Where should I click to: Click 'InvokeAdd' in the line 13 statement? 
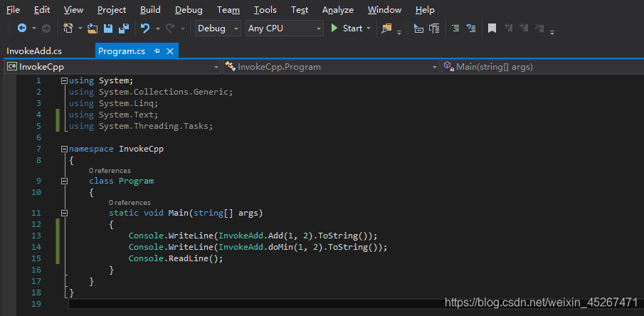click(x=241, y=236)
